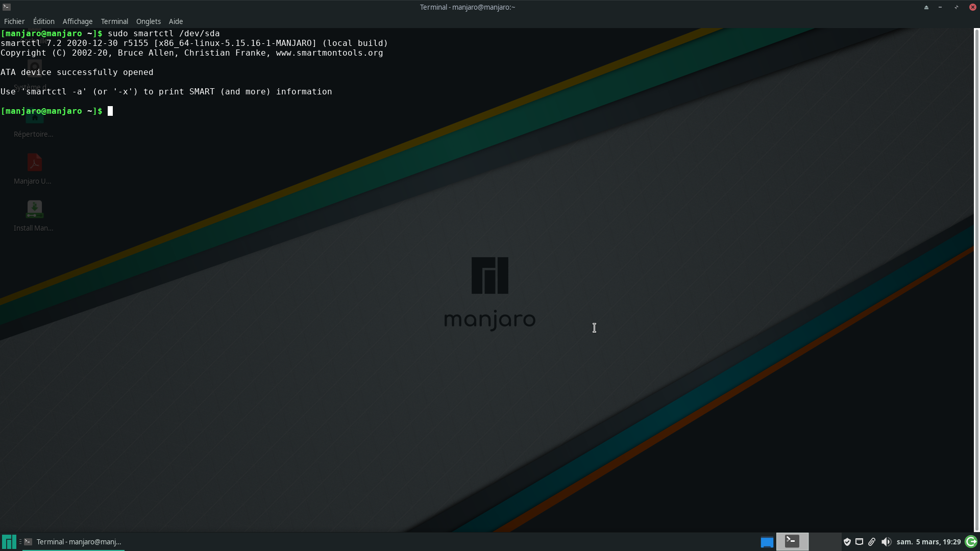Click the volume speaker tray icon

coord(886,542)
